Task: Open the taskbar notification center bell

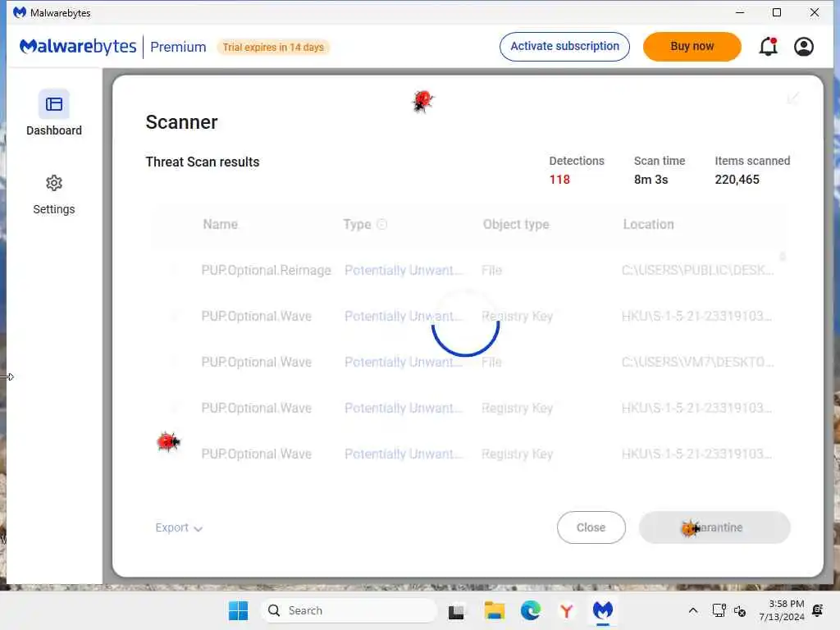Action: coord(818,610)
